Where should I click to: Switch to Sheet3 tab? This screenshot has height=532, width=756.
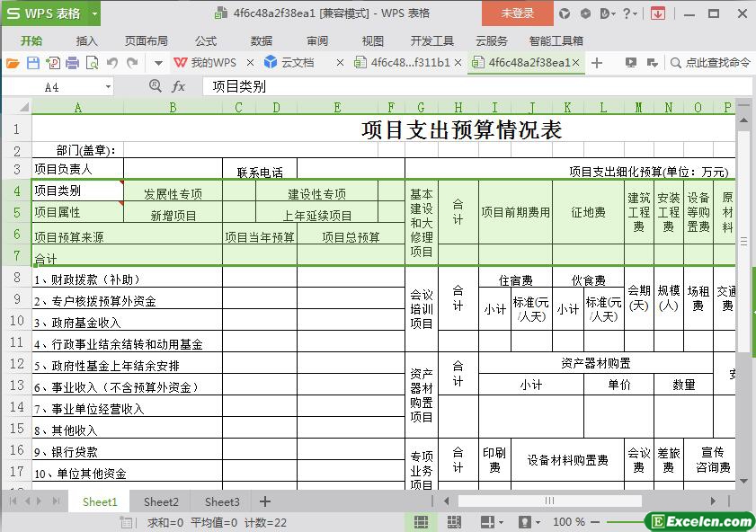click(x=222, y=501)
